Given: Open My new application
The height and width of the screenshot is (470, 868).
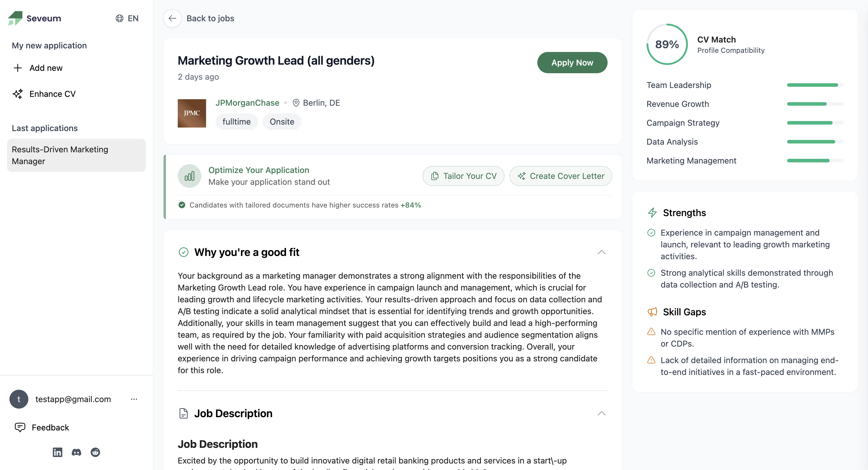Looking at the screenshot, I should pos(49,45).
